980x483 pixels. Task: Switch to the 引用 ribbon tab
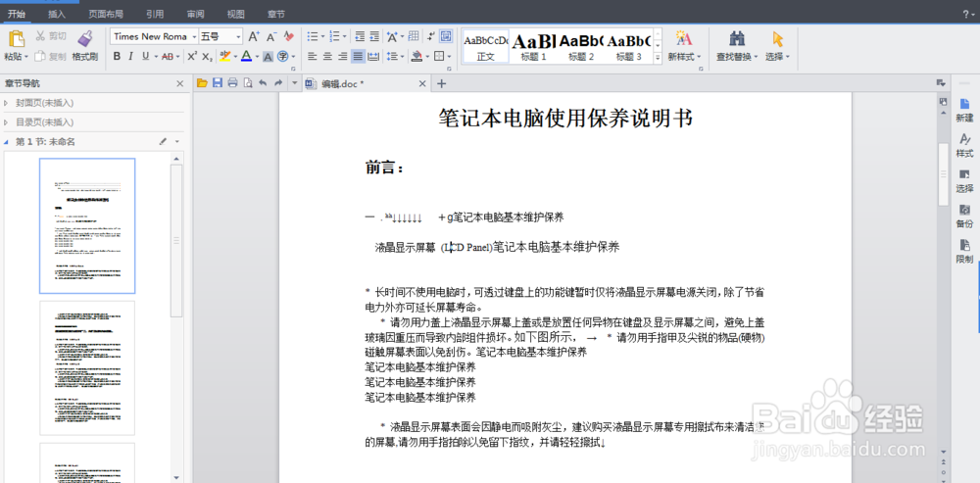155,14
